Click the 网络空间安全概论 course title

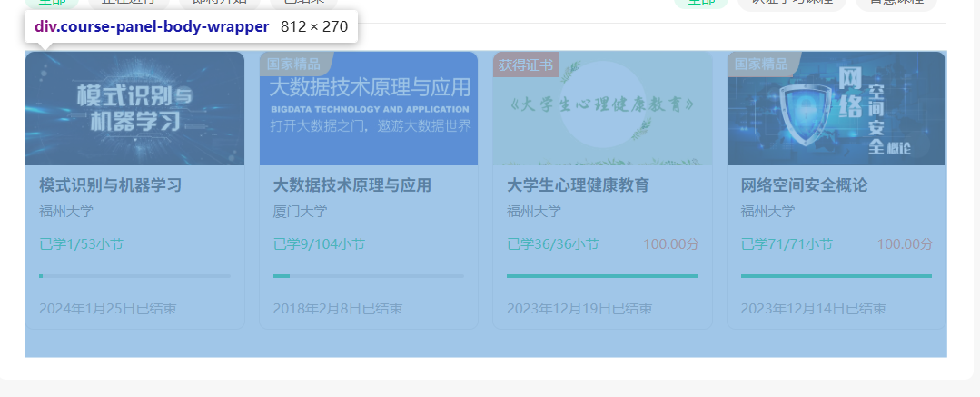point(805,185)
